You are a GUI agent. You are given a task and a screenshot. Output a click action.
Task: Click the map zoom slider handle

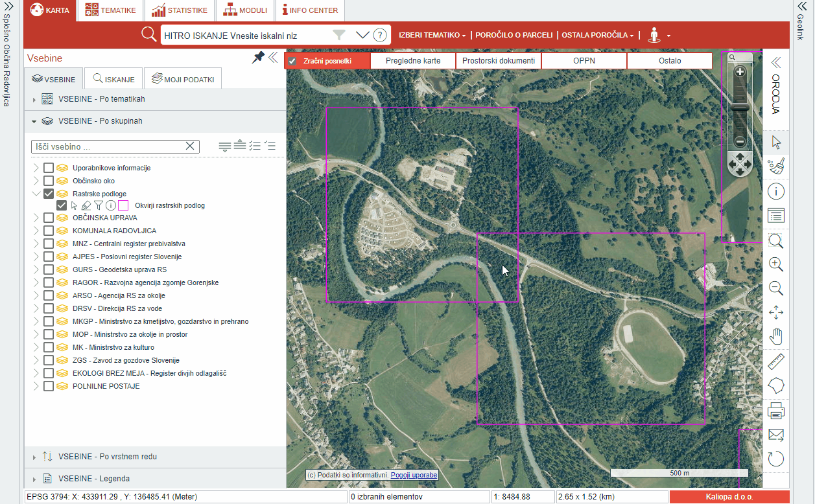(x=740, y=107)
